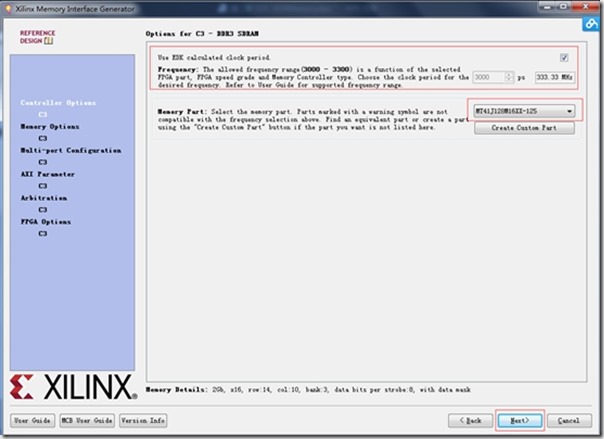Viewport: 604px width, 439px height.
Task: Select FPGA Options in the sidebar
Action: pos(45,222)
